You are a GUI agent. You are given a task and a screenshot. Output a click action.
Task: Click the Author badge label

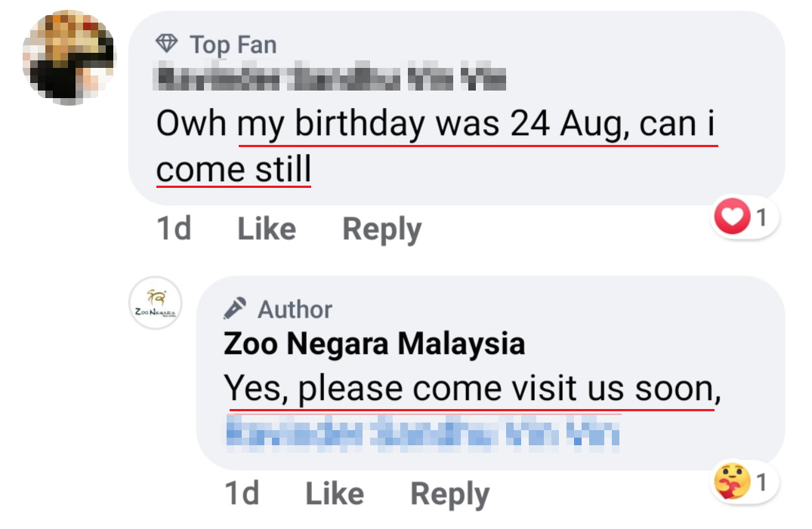[x=295, y=309]
